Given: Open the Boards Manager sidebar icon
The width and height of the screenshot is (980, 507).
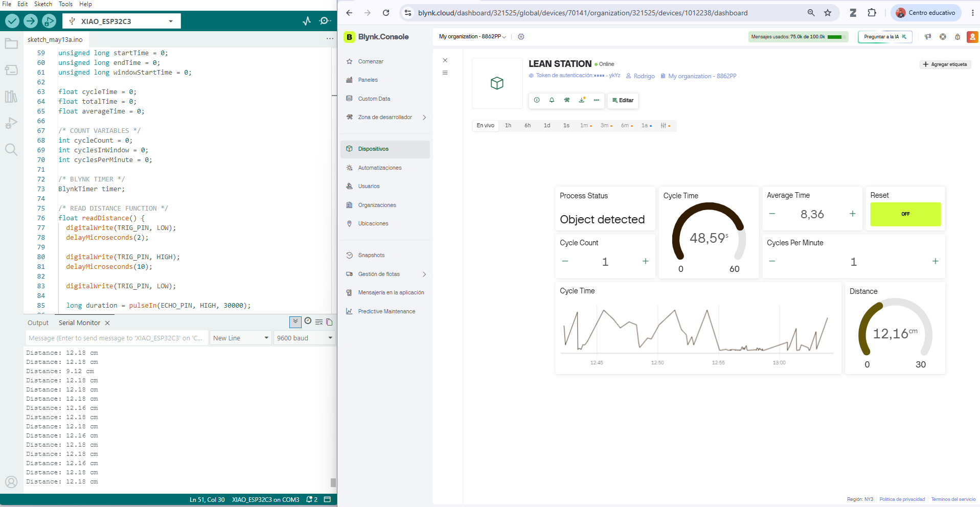Looking at the screenshot, I should [11, 70].
